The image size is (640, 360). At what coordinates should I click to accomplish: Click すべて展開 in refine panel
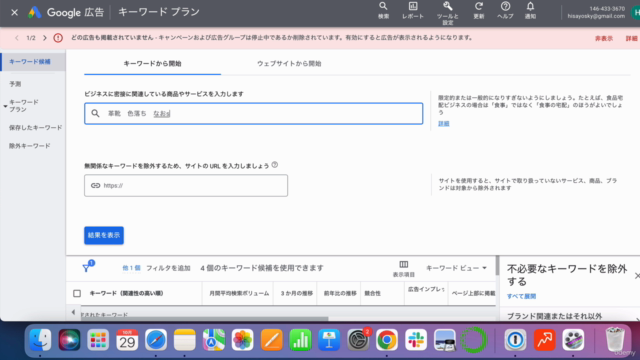tap(521, 296)
